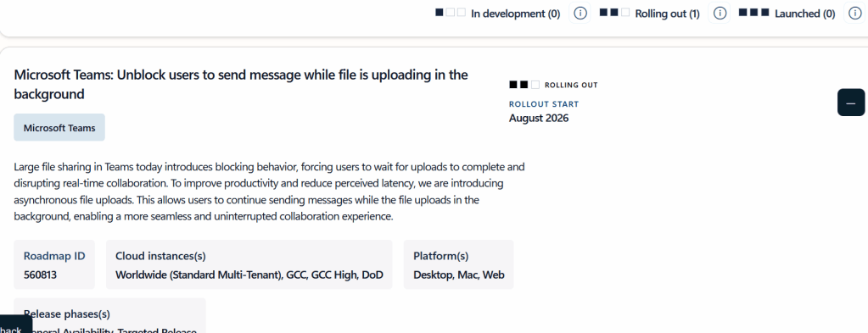Click the ROLLOUT START label

[544, 104]
